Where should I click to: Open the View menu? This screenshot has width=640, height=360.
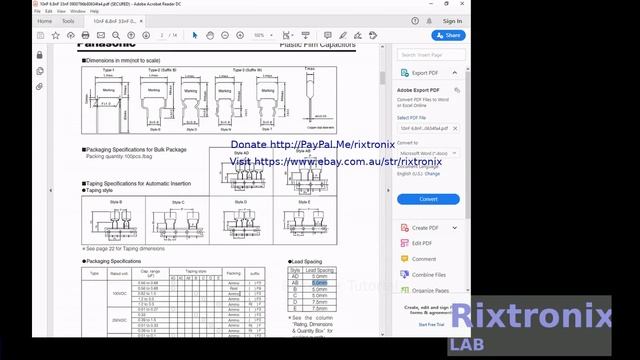(61, 11)
